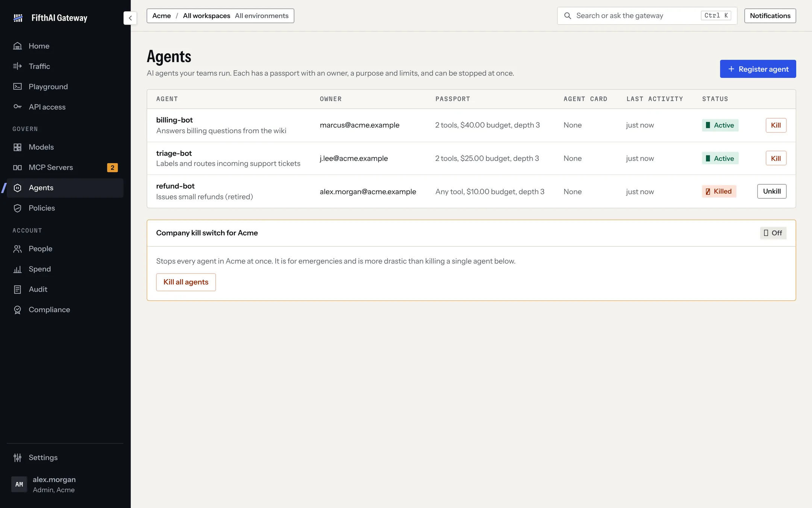This screenshot has height=508, width=812.
Task: Select Spend in the sidebar menu
Action: 65,269
